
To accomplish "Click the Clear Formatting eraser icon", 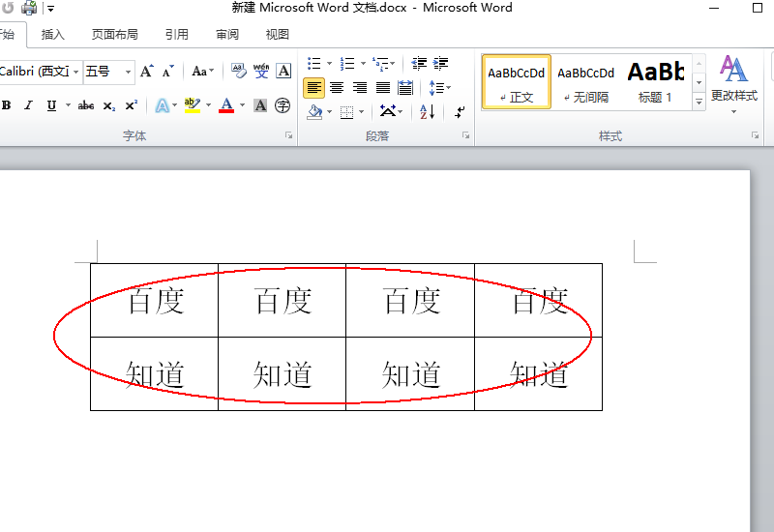I will coord(239,71).
